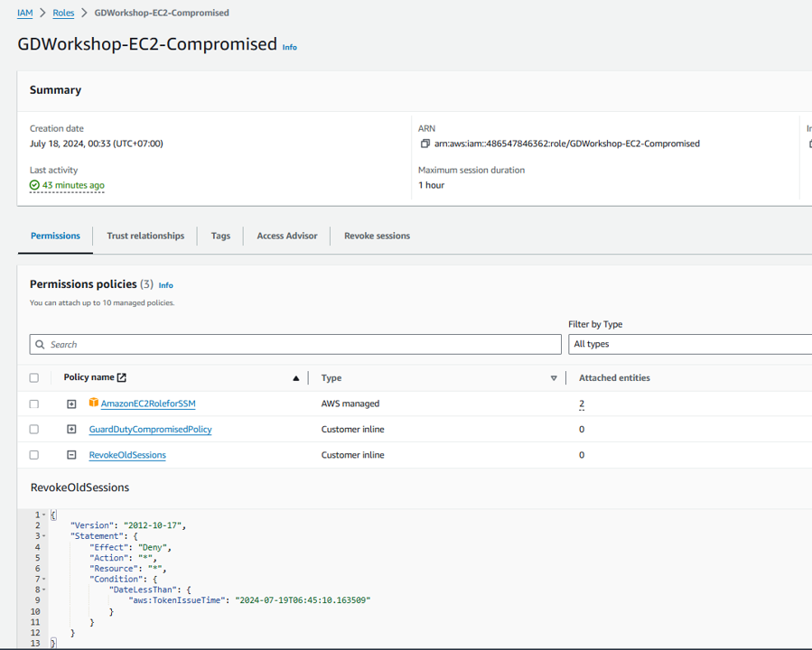Click the role ARN text

click(567, 144)
